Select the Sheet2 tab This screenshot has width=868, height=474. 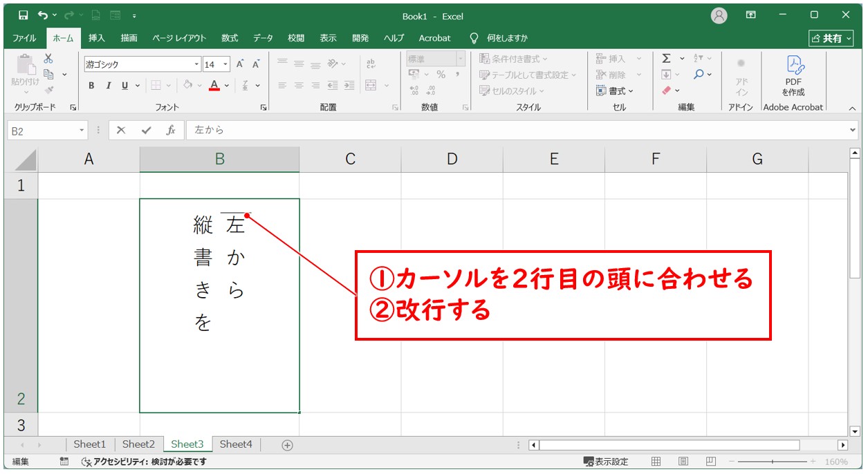[x=138, y=444]
